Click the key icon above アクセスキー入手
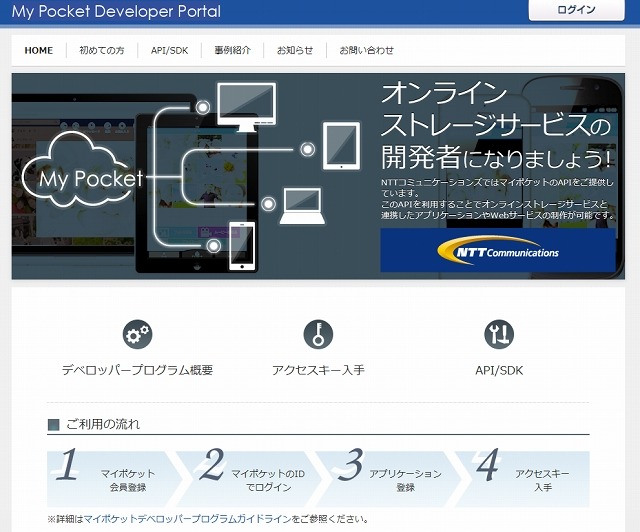Image resolution: width=640 pixels, height=532 pixels. pyautogui.click(x=318, y=334)
